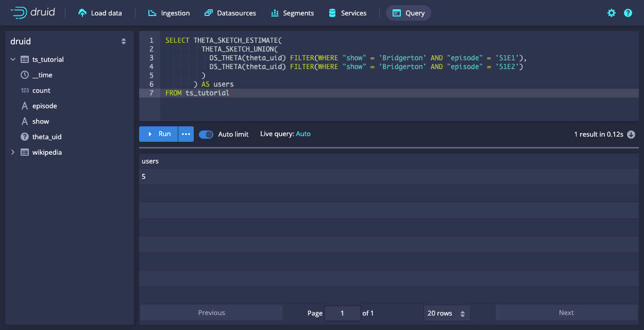This screenshot has width=644, height=330.
Task: Open the 20 rows page size dropdown
Action: click(447, 312)
